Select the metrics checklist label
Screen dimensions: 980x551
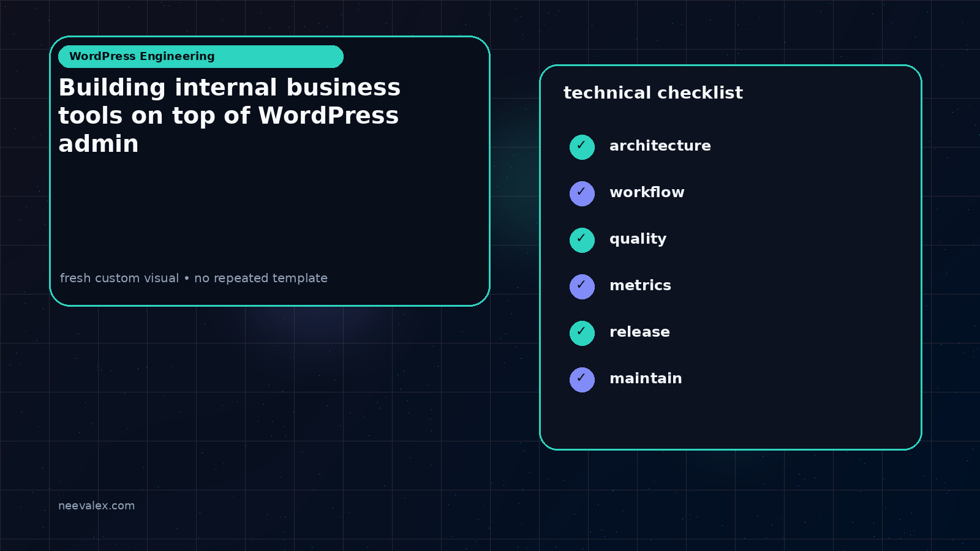tap(640, 285)
